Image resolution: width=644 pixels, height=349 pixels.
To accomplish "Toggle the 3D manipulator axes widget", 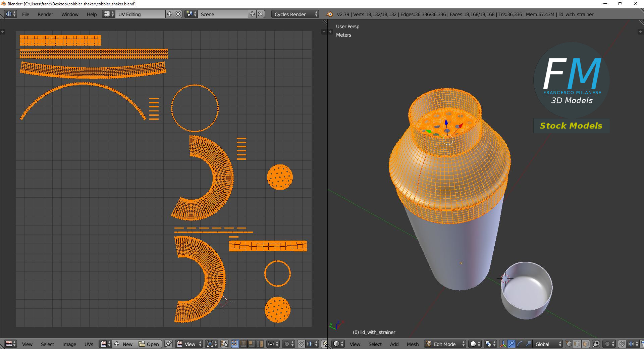I will coord(503,344).
